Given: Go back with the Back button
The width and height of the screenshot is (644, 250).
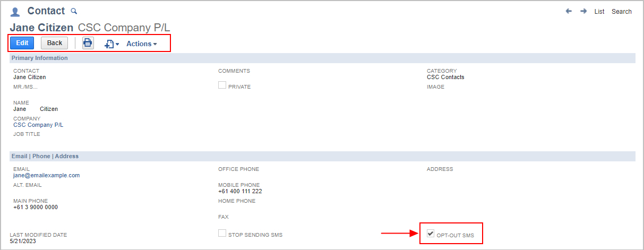Looking at the screenshot, I should click(x=55, y=43).
